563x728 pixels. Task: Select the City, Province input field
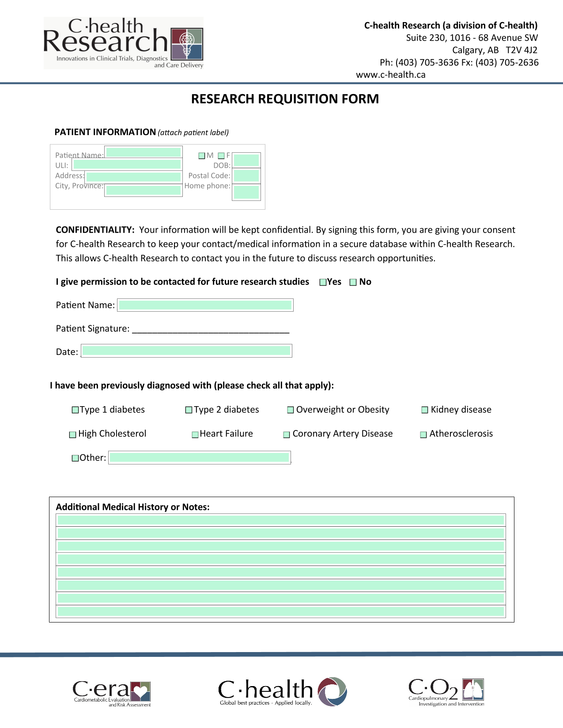[x=144, y=190]
